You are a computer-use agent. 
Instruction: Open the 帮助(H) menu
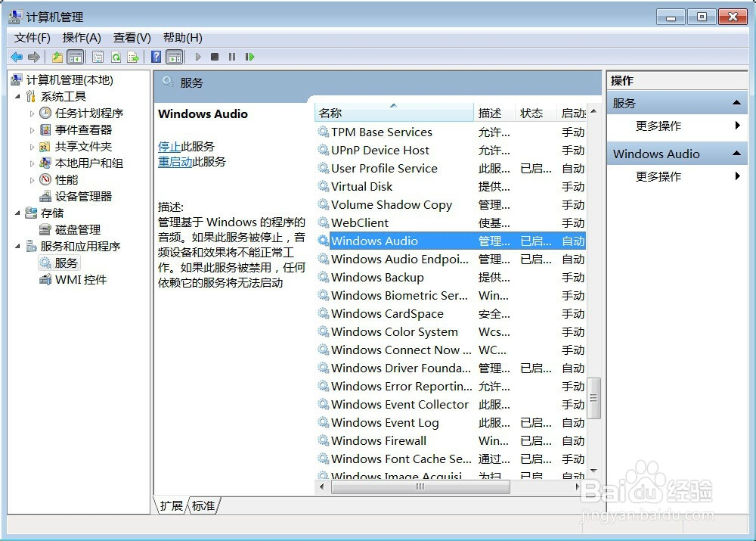pyautogui.click(x=183, y=38)
